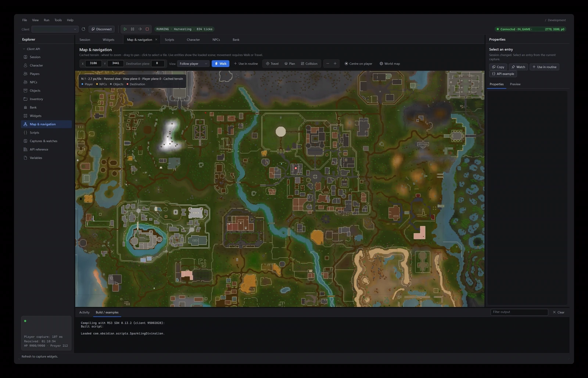This screenshot has height=378, width=588.
Task: Click the blue Walk button
Action: pyautogui.click(x=220, y=64)
